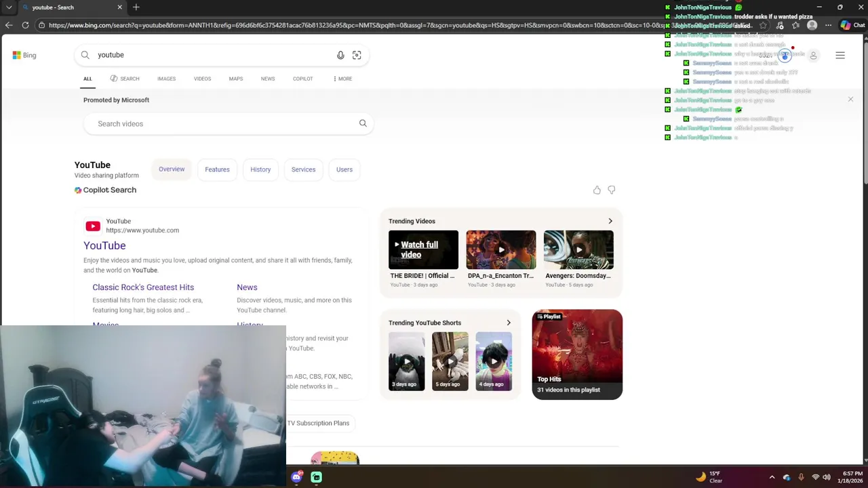Open the weather widget showing 15°F Clear

tap(709, 477)
